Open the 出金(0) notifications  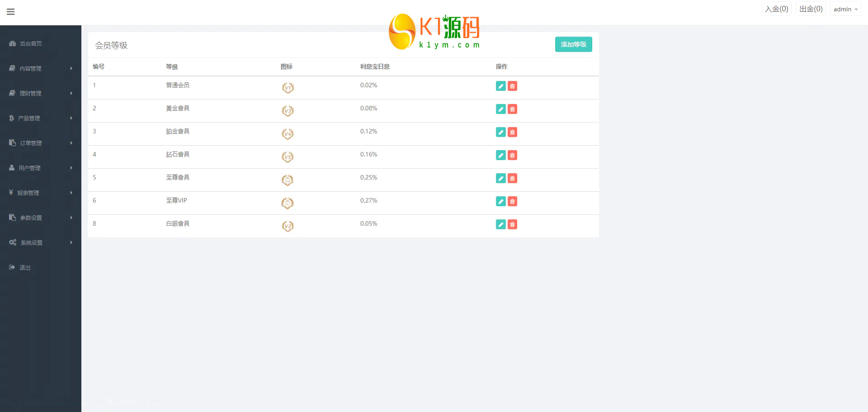click(811, 9)
